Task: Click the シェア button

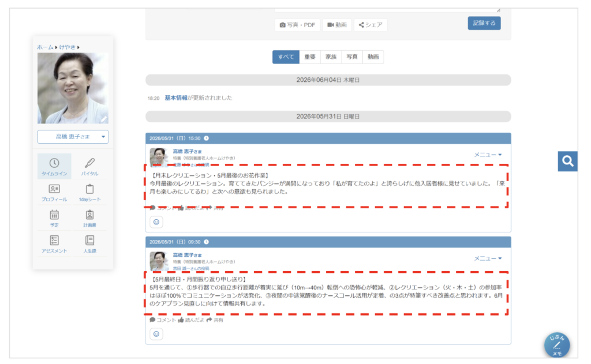Action: click(x=371, y=25)
